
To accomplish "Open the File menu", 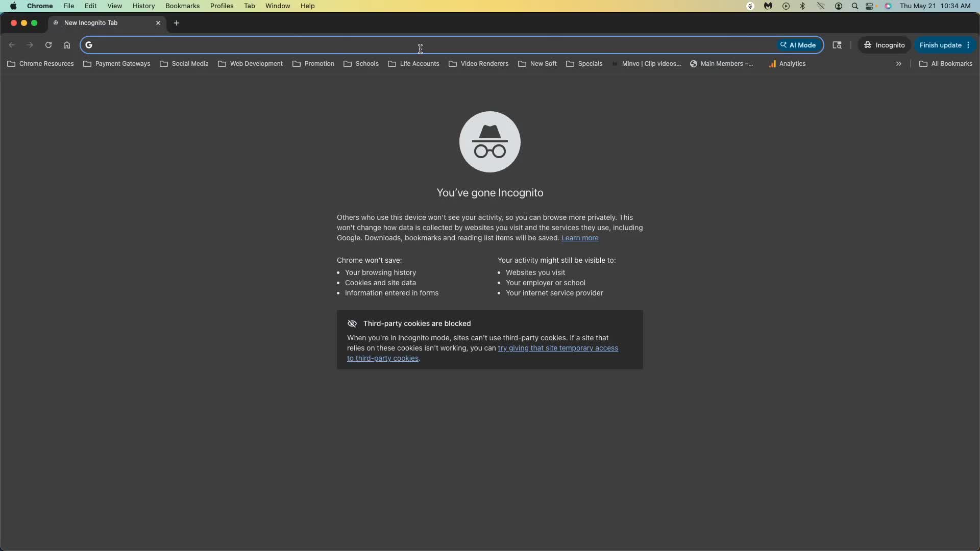I will pos(69,6).
